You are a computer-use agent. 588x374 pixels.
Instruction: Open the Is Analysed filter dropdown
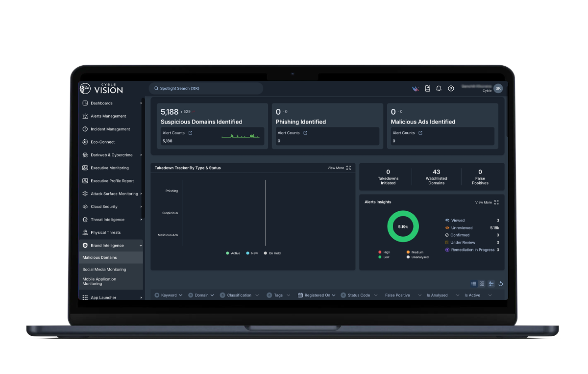(x=443, y=296)
